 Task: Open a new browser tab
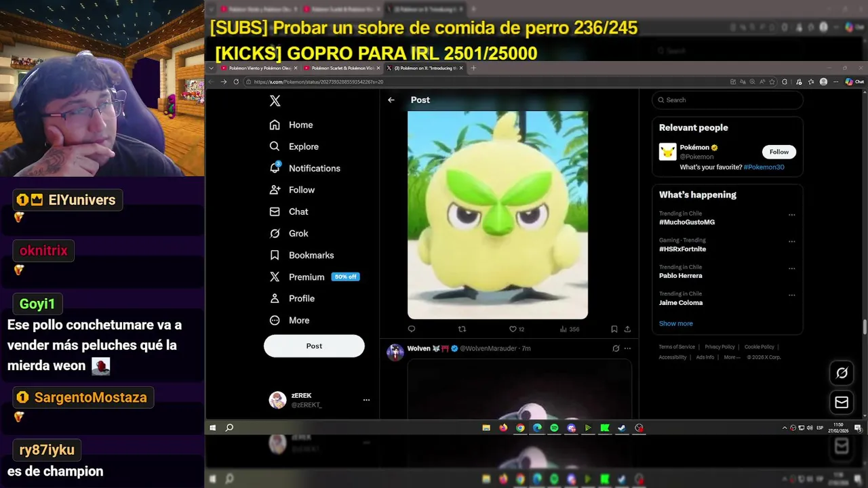[473, 68]
